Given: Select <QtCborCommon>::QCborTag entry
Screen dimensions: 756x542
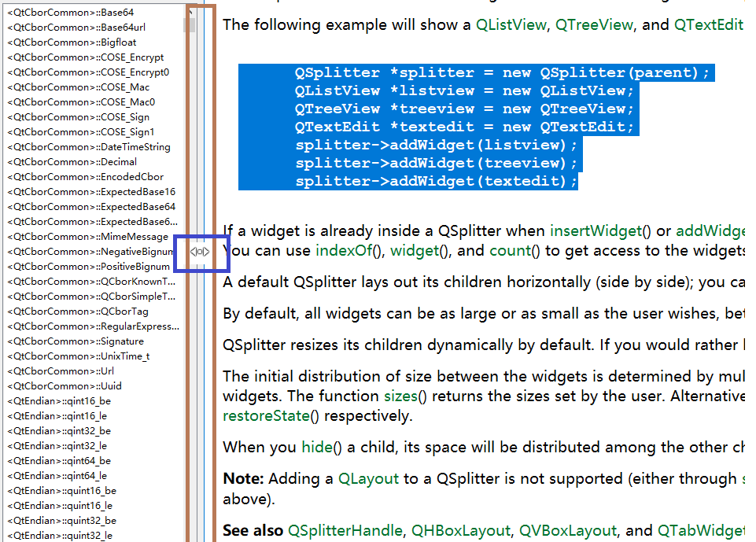Looking at the screenshot, I should pos(78,312).
